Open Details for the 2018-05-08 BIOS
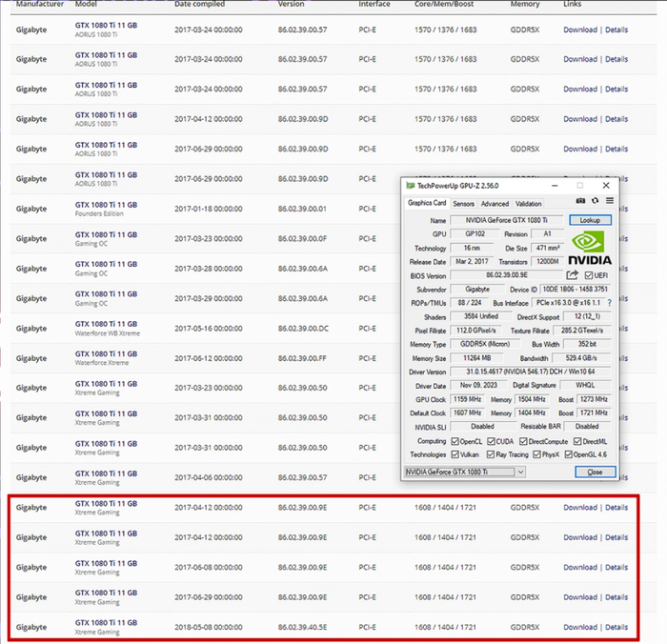The height and width of the screenshot is (644, 667). (616, 627)
